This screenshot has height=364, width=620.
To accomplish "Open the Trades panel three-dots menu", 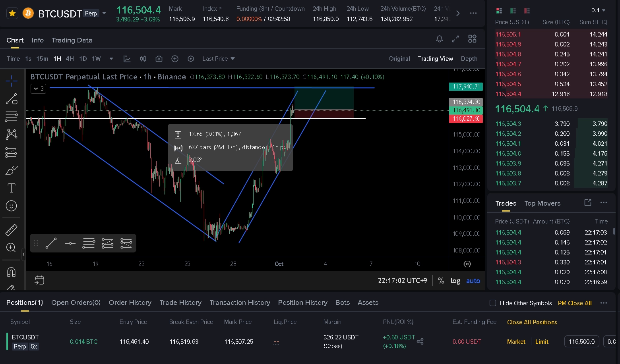I will [x=604, y=202].
